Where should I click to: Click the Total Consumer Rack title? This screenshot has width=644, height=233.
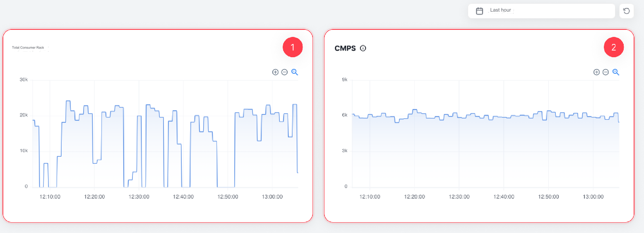tap(28, 48)
